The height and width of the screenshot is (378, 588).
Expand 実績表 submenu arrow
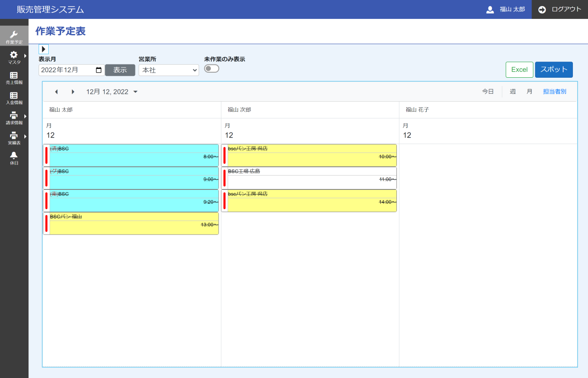[25, 137]
